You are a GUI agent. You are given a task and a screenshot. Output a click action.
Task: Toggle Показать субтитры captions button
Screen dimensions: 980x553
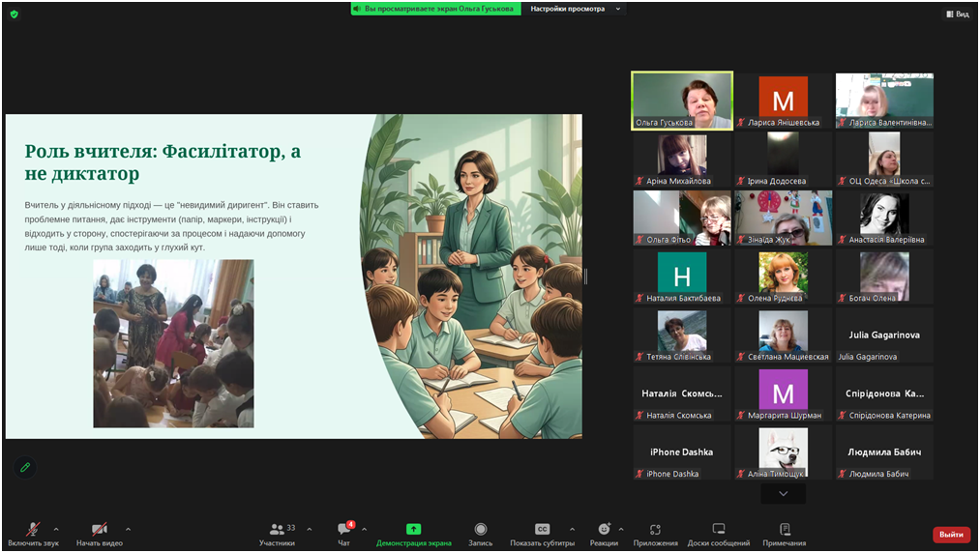[542, 529]
